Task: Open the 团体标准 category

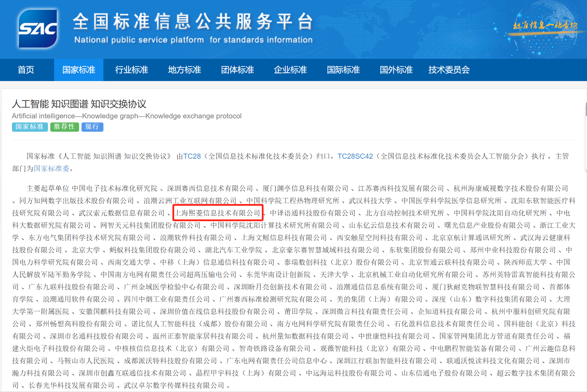Action: [237, 70]
